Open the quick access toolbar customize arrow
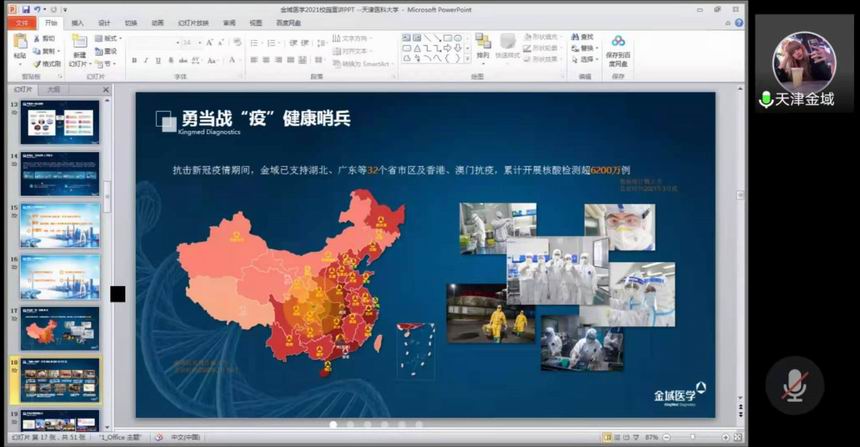 [65, 10]
